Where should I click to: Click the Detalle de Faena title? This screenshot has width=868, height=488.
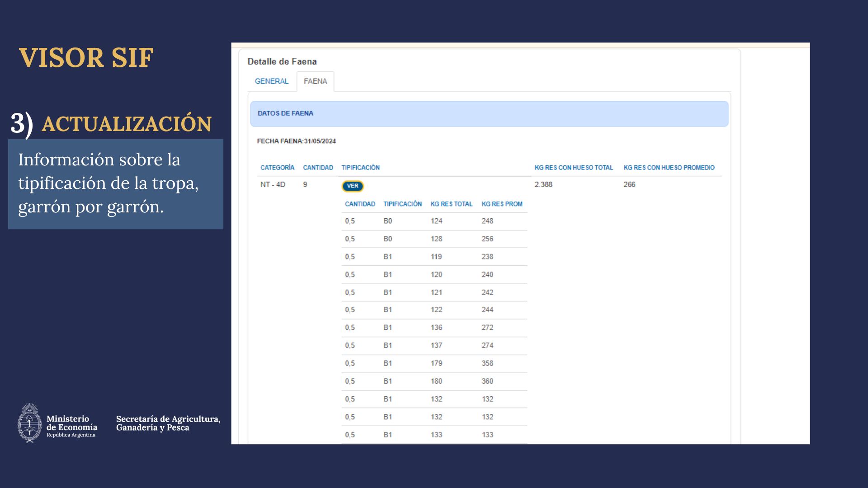pyautogui.click(x=282, y=61)
